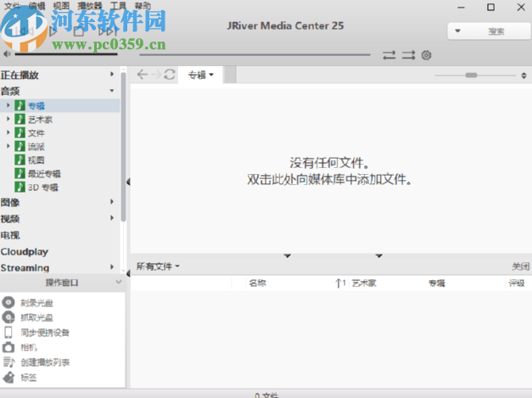Select the Cloudplay section
This screenshot has width=532, height=398.
point(25,251)
